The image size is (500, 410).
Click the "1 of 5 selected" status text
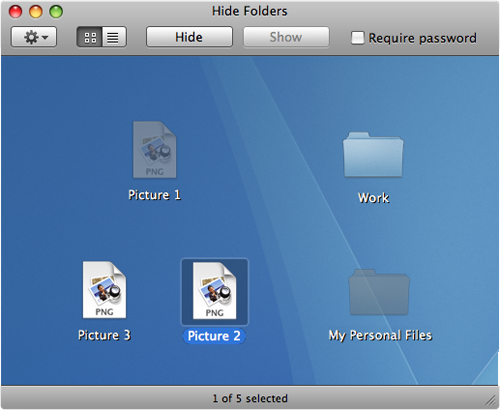(250, 398)
